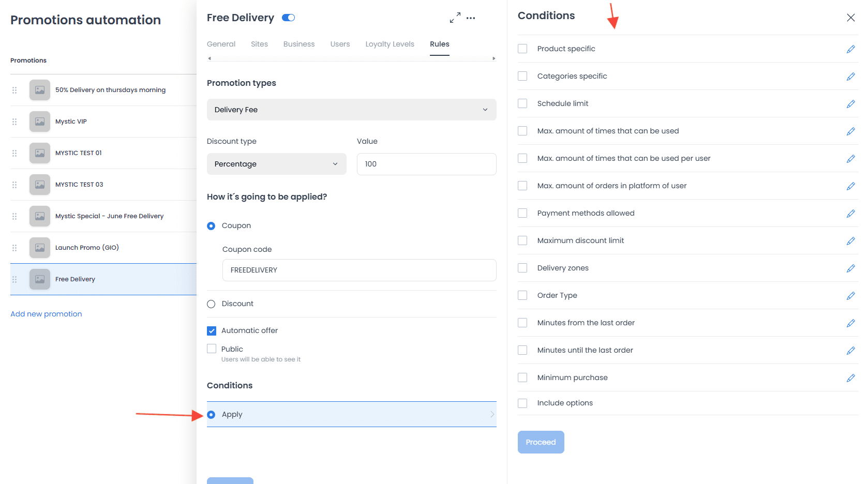Click Add new promotion link

46,314
